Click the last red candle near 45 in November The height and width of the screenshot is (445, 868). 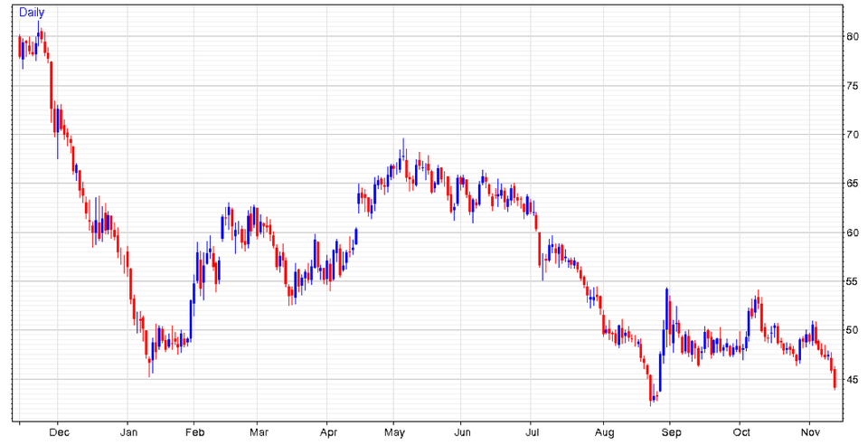click(835, 379)
